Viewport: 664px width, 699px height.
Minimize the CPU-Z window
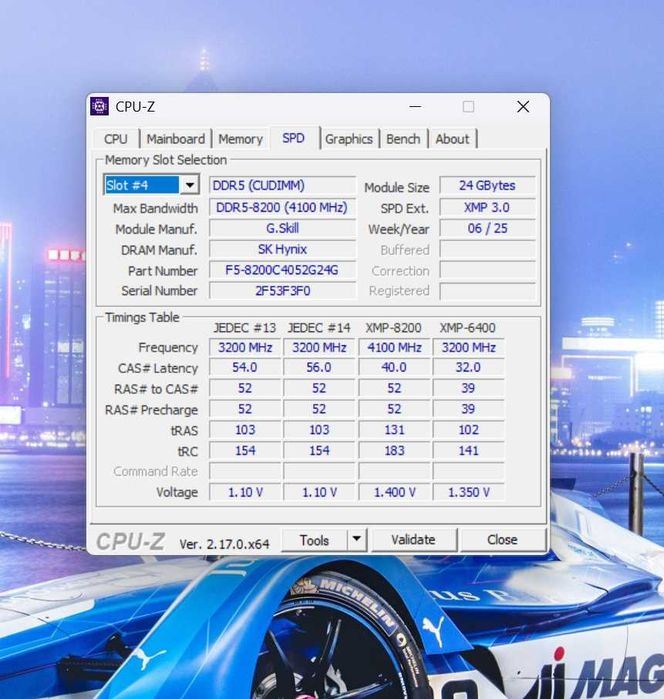point(415,107)
